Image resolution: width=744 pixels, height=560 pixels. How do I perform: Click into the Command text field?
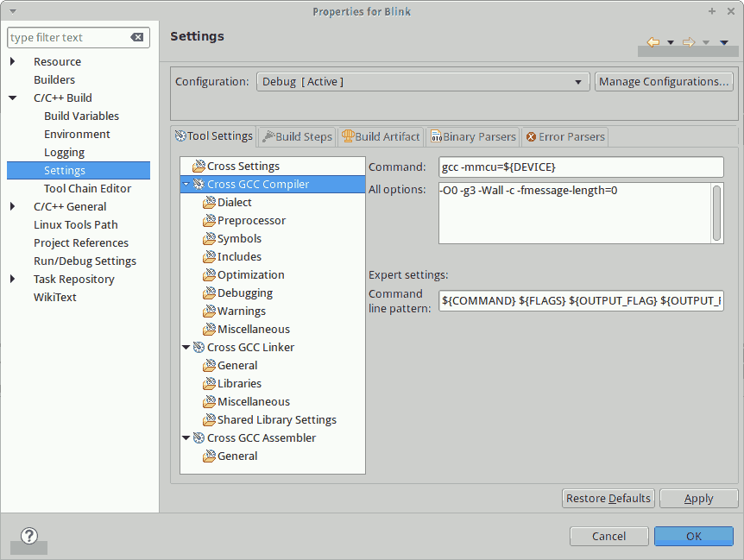click(580, 167)
